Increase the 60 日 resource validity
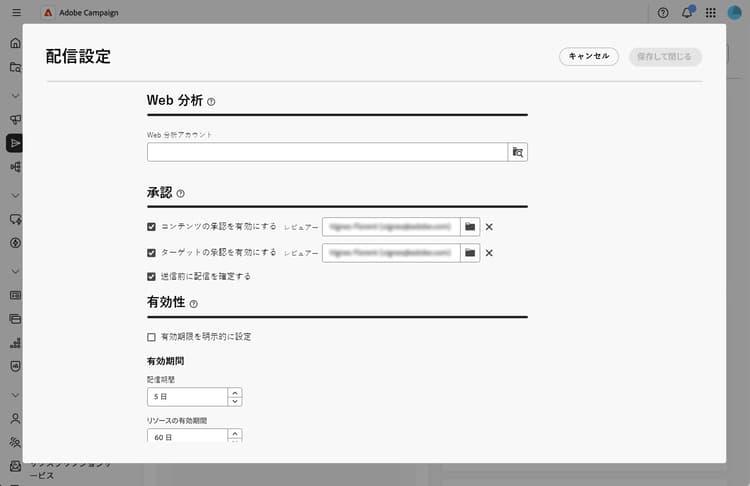Image resolution: width=750 pixels, height=486 pixels. [x=235, y=433]
